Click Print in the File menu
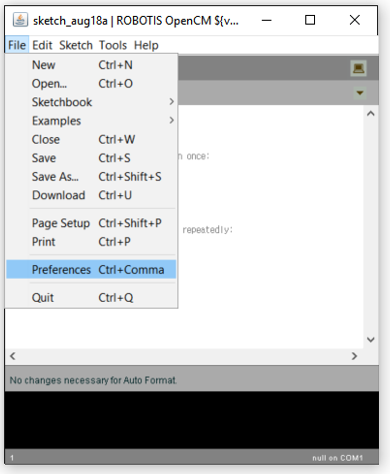The width and height of the screenshot is (390, 474). [91, 242]
